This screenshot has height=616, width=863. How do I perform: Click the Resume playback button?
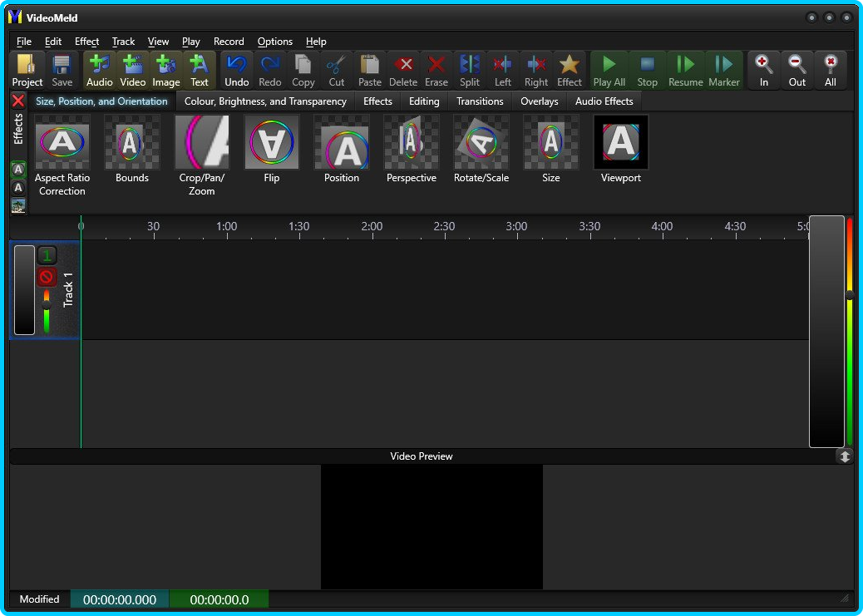(x=686, y=71)
